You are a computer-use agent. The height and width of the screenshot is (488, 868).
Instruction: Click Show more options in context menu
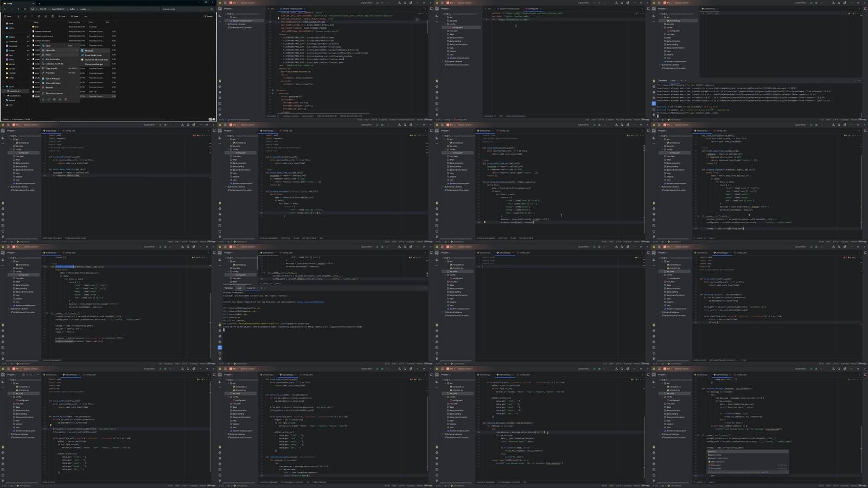(54, 93)
